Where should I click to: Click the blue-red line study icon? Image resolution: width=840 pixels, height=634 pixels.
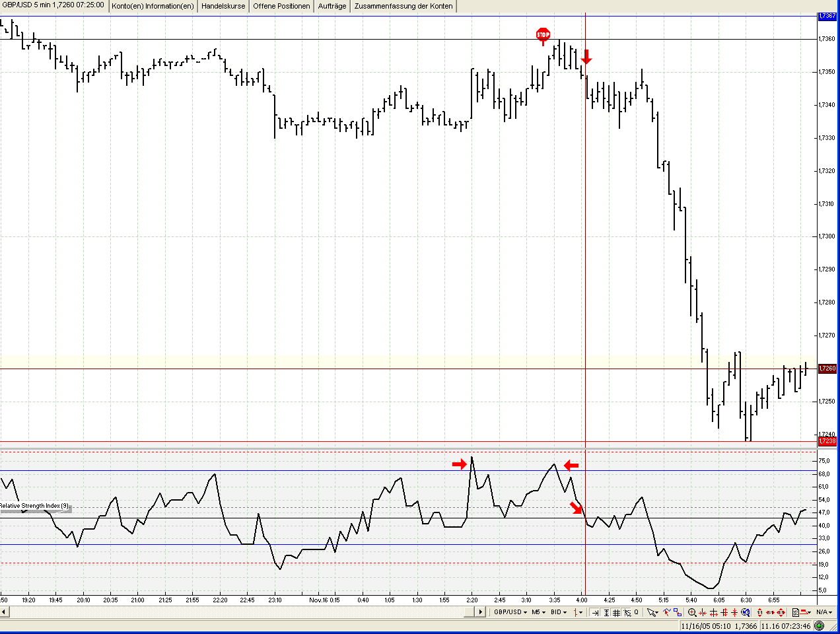tap(667, 612)
